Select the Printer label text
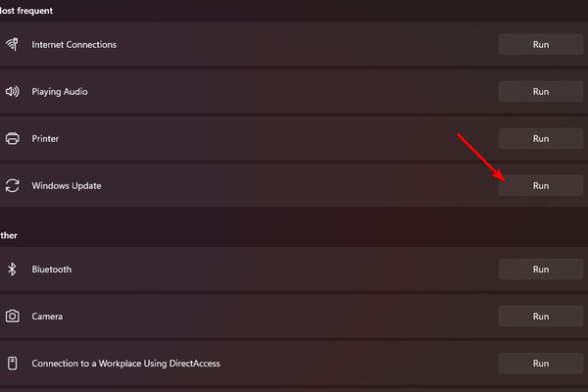This screenshot has height=392, width=588. (45, 139)
